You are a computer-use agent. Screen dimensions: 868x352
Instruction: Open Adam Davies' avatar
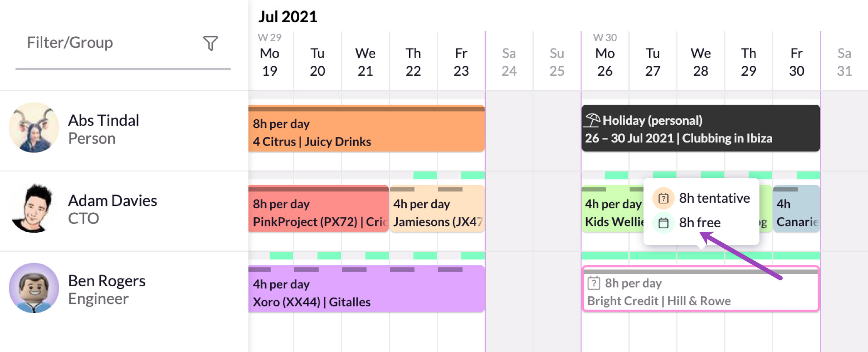click(34, 208)
